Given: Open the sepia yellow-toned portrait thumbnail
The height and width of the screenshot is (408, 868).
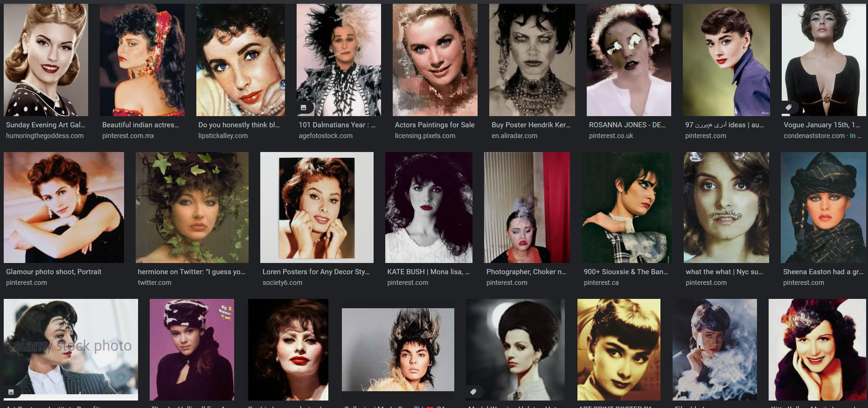Looking at the screenshot, I should click(x=619, y=350).
